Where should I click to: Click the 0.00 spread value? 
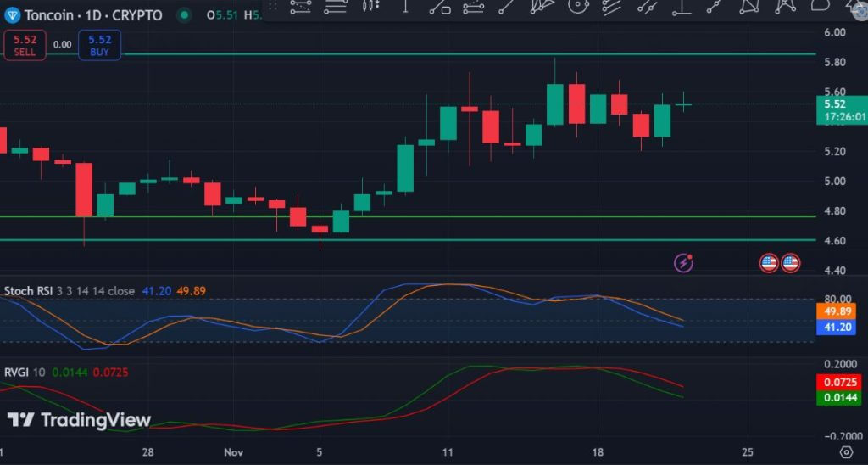[x=62, y=45]
